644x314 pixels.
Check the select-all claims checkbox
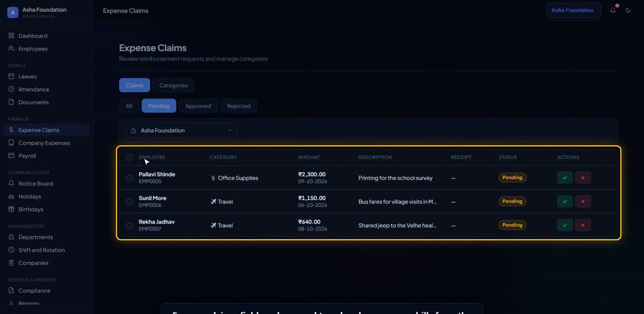pos(129,158)
